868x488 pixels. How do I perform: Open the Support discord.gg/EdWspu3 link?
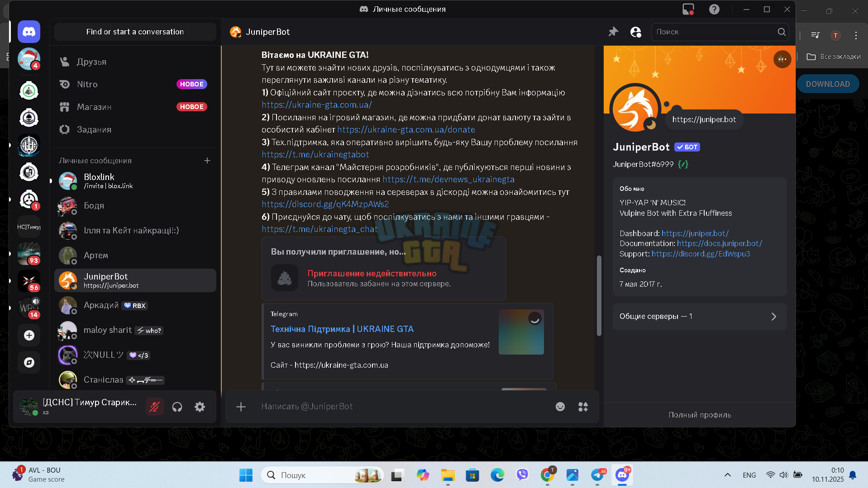[x=701, y=254]
